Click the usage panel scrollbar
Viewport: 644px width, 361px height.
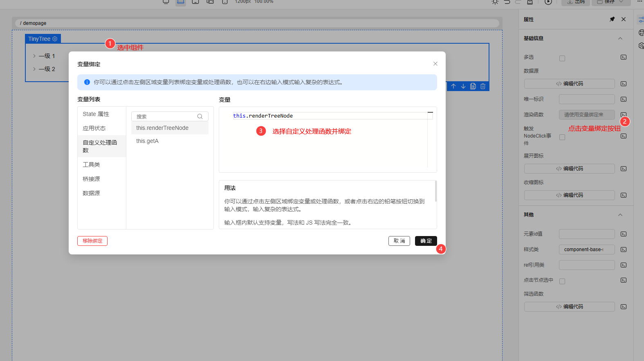coord(436,191)
